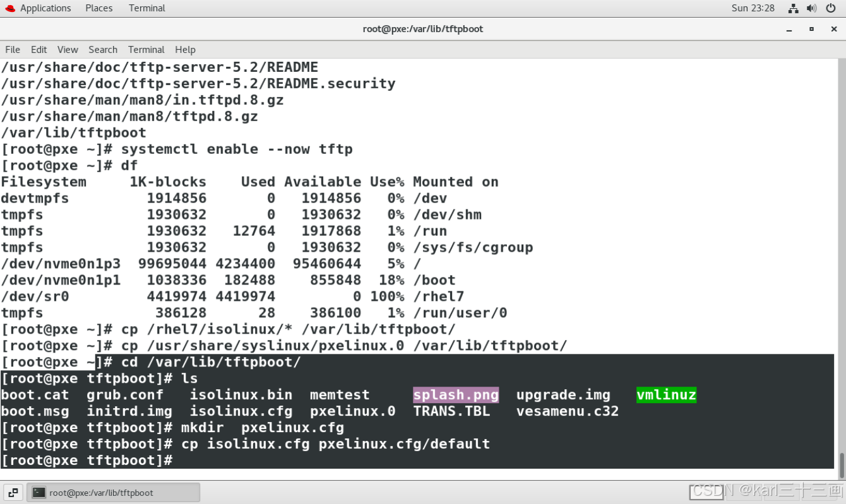Click the terminal vertical scrollbar handle
The image size is (846, 504).
coord(841,466)
